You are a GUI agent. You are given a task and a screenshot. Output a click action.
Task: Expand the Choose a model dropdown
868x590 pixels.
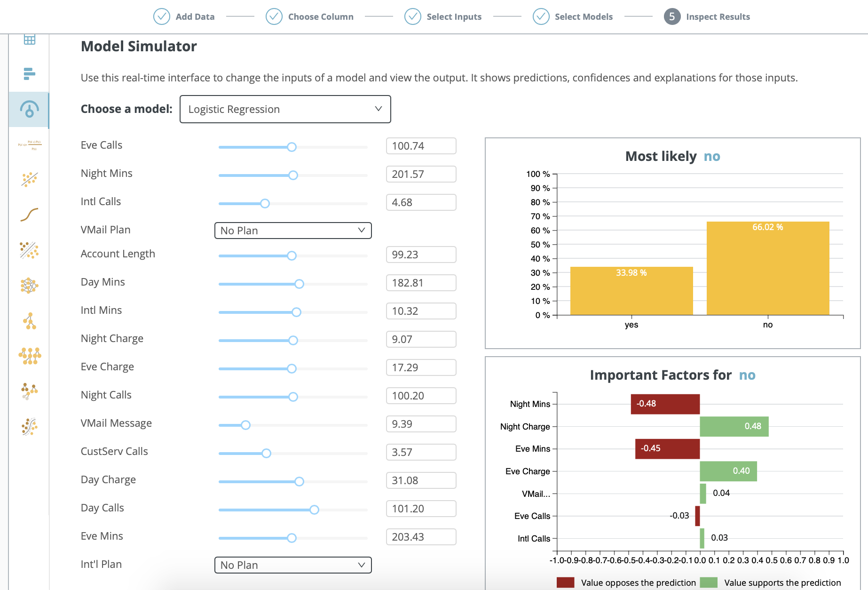tap(285, 109)
